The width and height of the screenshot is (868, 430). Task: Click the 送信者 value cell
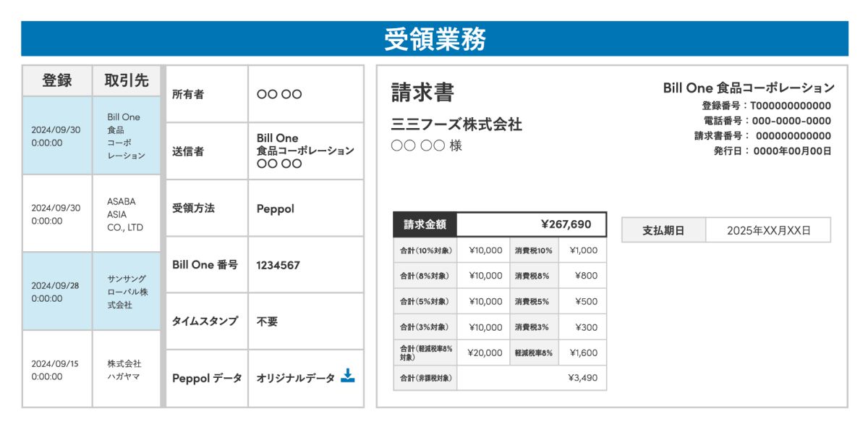[x=306, y=151]
